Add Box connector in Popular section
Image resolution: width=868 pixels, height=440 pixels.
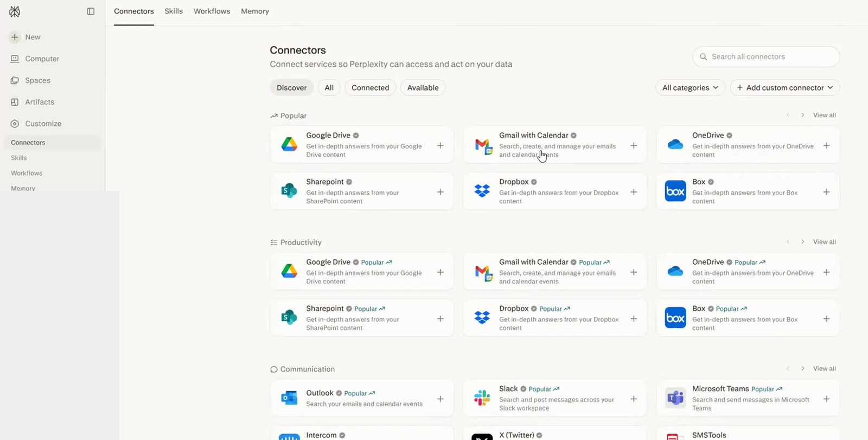(827, 192)
